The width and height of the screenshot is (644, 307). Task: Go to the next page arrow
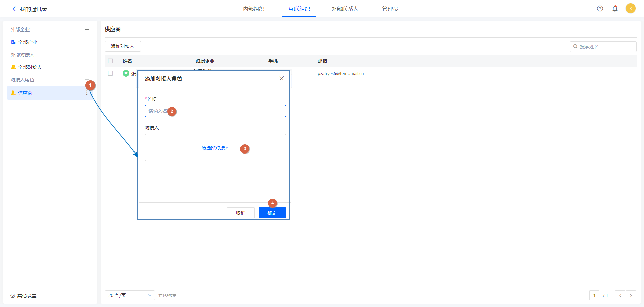pos(631,295)
